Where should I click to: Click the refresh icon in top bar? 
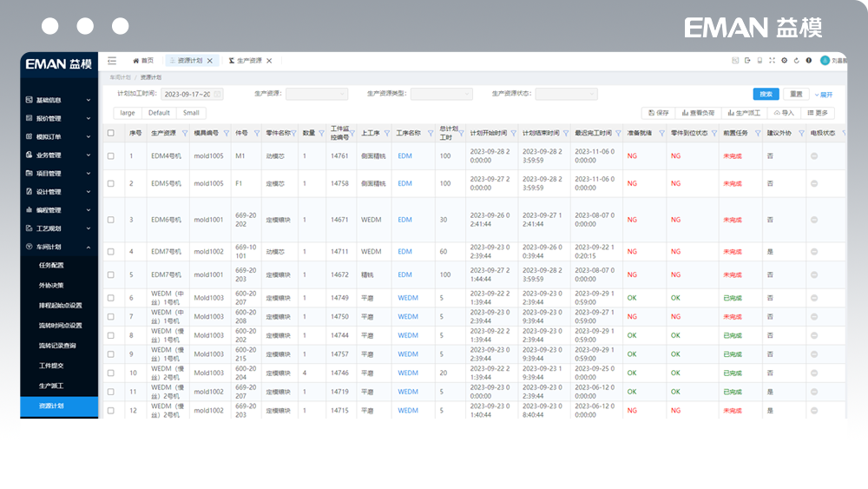(796, 61)
